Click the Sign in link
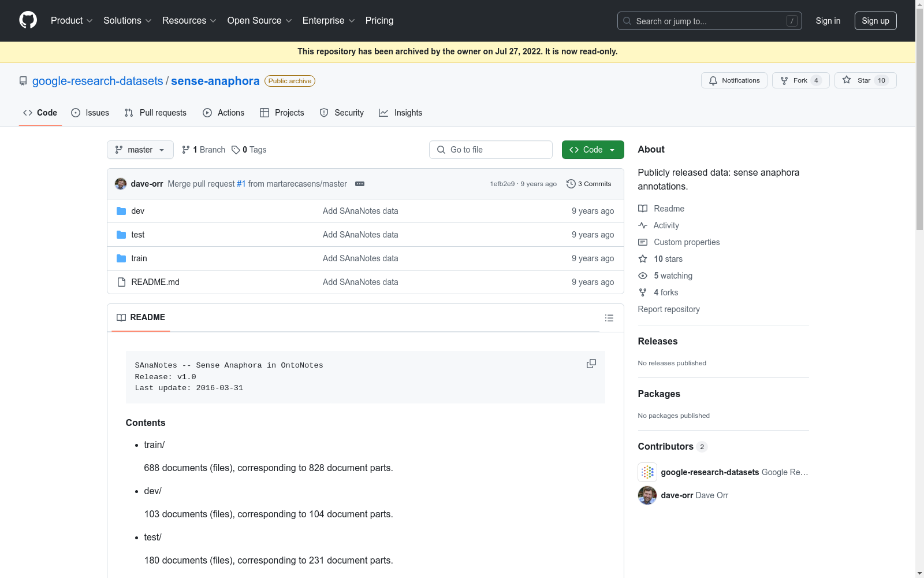The image size is (924, 578). [828, 21]
